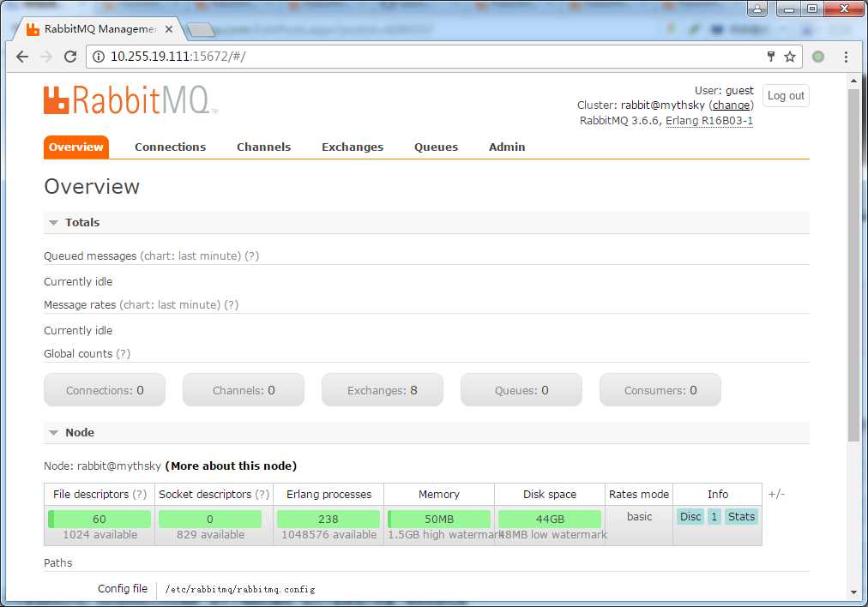
Task: Open help for File descriptors column
Action: click(140, 494)
